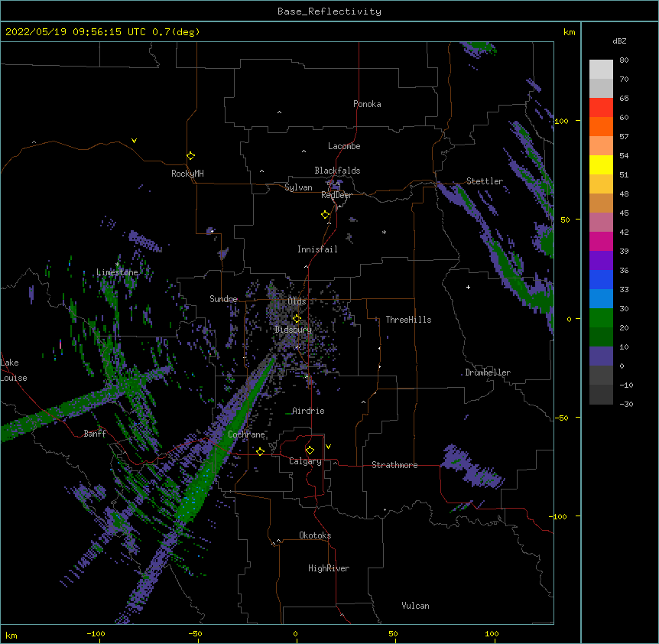Screen dimensions: 659x644
Task: Click the Ponoka city label
Action: (367, 104)
